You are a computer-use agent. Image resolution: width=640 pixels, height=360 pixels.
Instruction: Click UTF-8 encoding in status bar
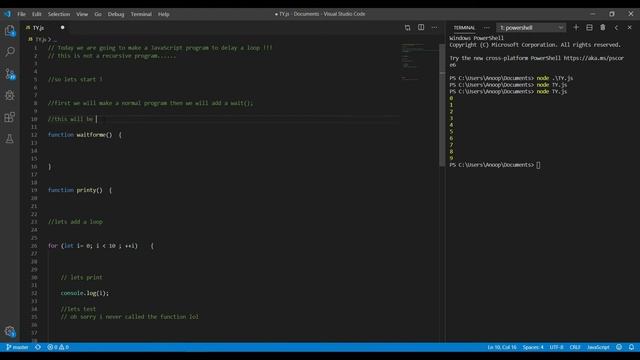pos(556,347)
